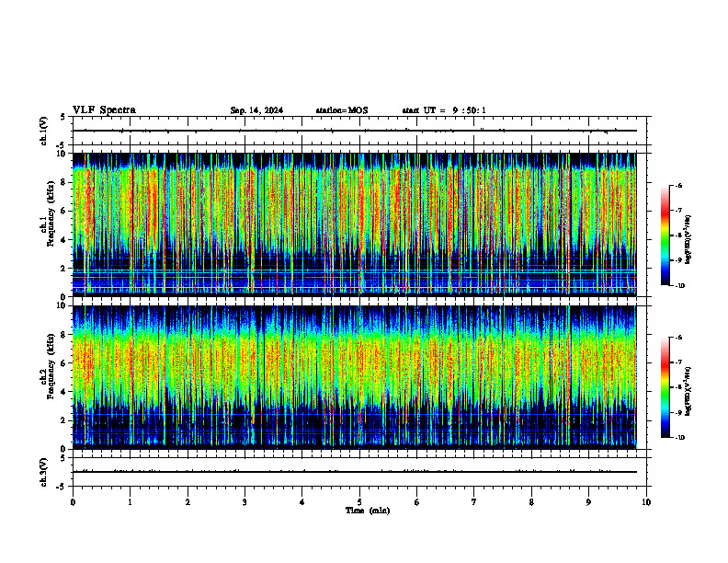Viewport: 728px width, 563px height.
Task: Click the "7" tick on time axis
Action: (474, 502)
